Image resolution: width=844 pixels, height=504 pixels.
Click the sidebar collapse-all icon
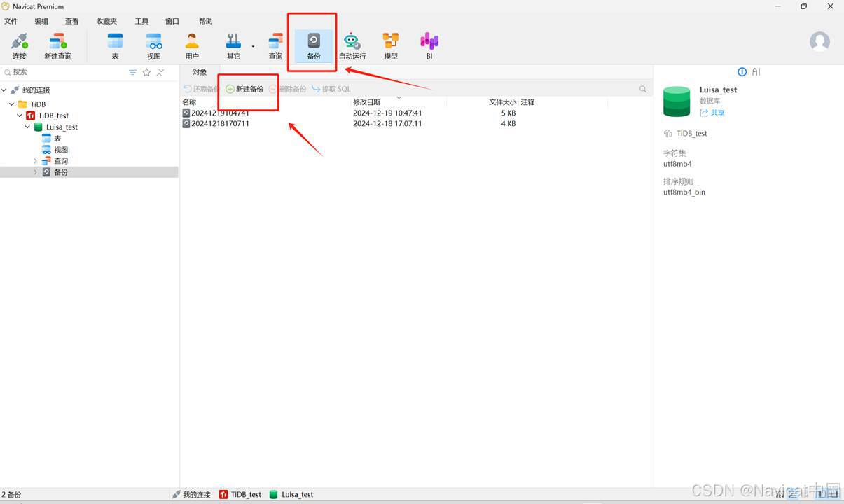(x=160, y=72)
